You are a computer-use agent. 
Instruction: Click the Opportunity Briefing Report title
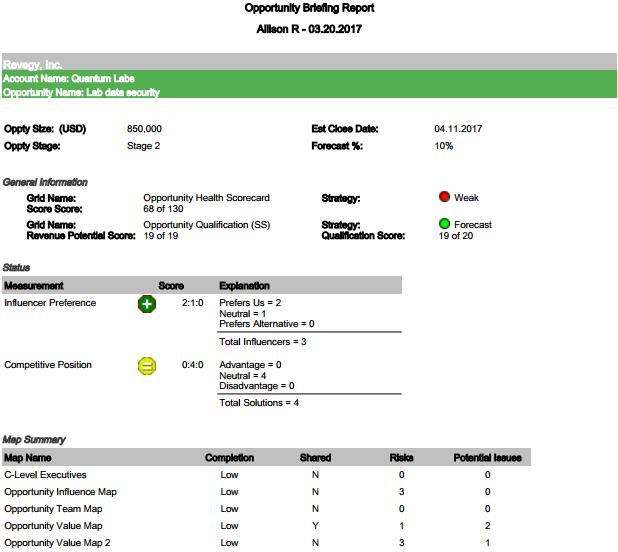pyautogui.click(x=309, y=8)
